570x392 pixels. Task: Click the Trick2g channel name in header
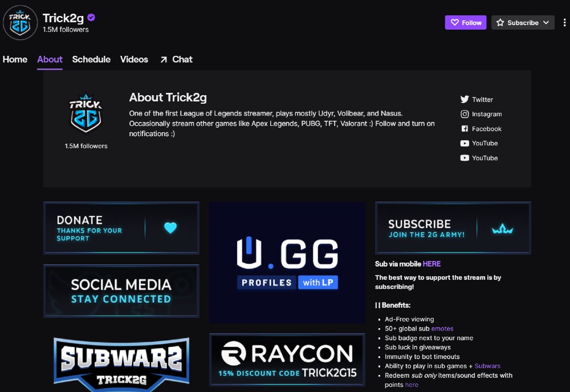point(63,18)
